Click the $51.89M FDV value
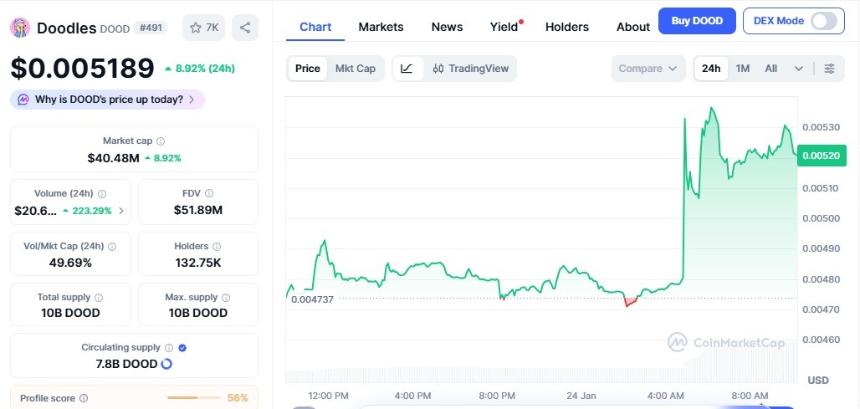Screen dimensions: 860x409 (198, 210)
